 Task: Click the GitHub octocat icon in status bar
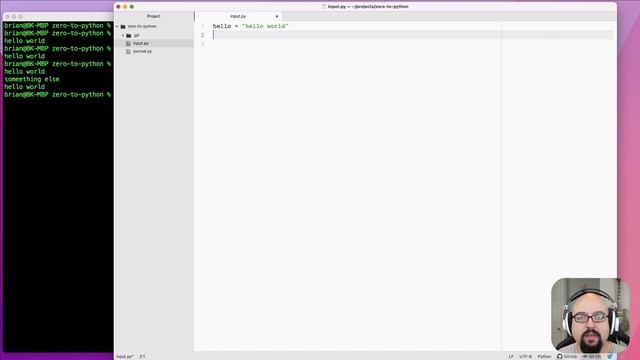pos(560,356)
